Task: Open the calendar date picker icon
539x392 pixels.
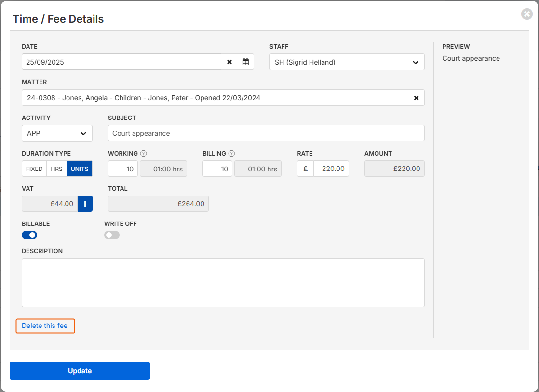Action: click(245, 62)
